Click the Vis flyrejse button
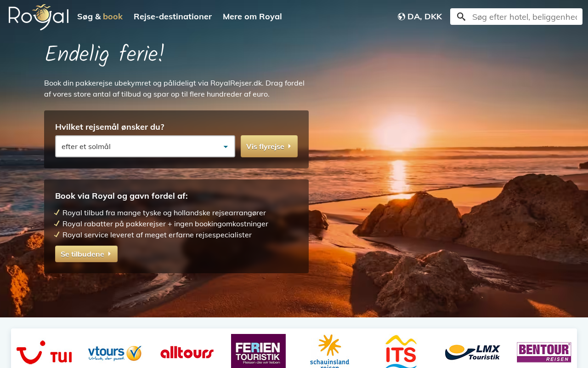This screenshot has height=368, width=588. pyautogui.click(x=269, y=146)
